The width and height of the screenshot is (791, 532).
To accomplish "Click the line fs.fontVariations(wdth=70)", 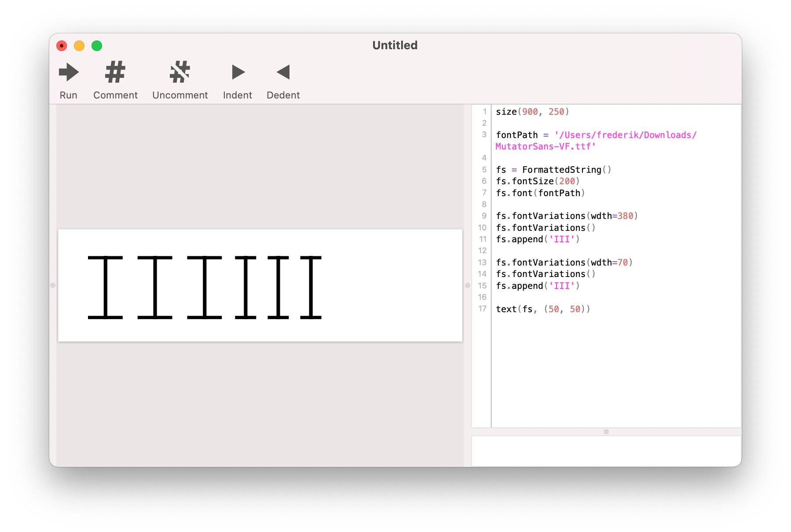I will click(x=564, y=262).
